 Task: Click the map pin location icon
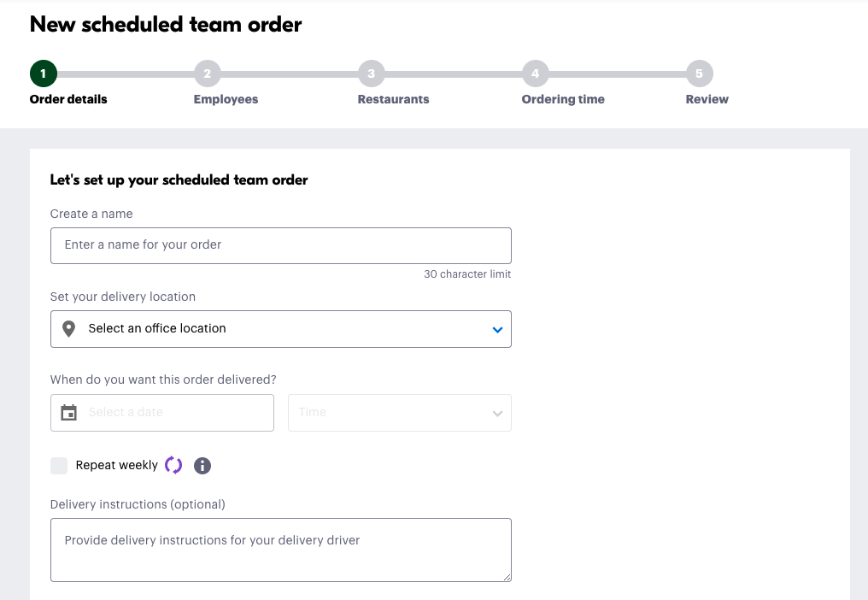(x=69, y=329)
